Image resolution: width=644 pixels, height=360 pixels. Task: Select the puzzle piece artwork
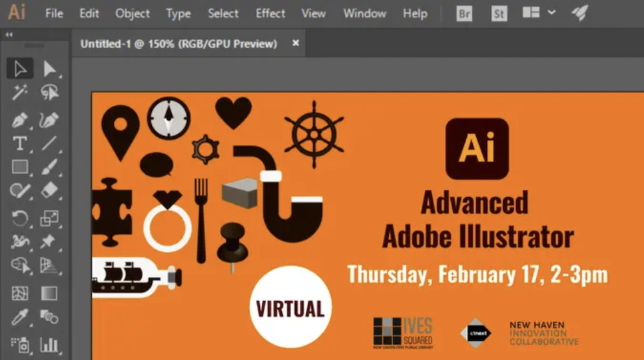[113, 212]
